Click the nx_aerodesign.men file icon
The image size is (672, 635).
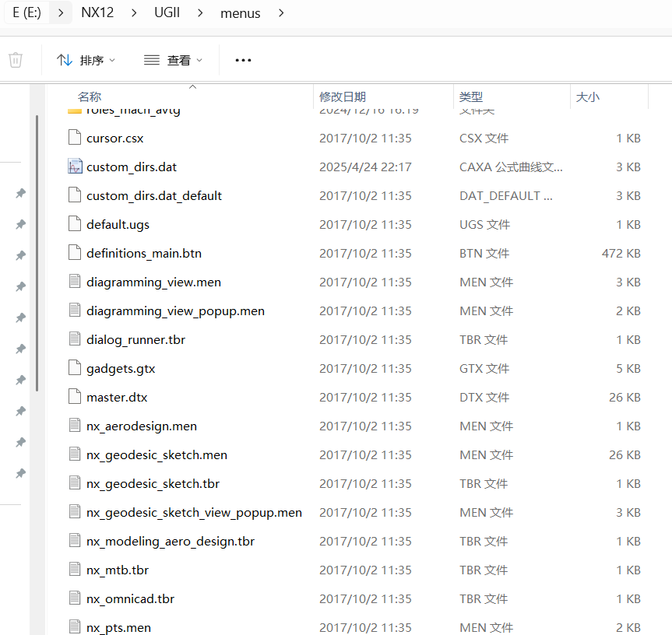click(75, 425)
